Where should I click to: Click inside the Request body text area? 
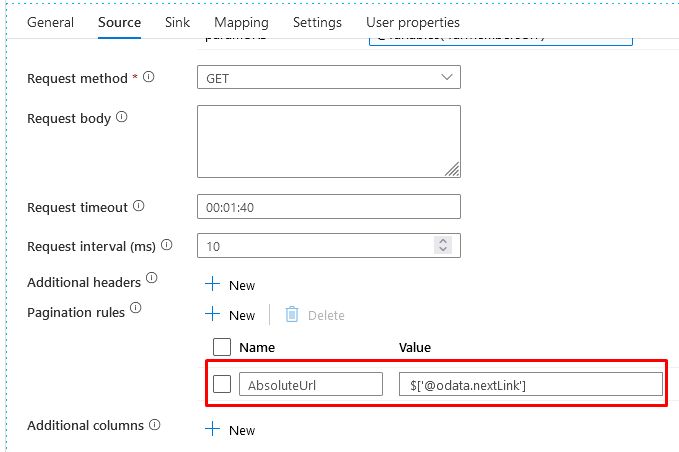pyautogui.click(x=329, y=141)
